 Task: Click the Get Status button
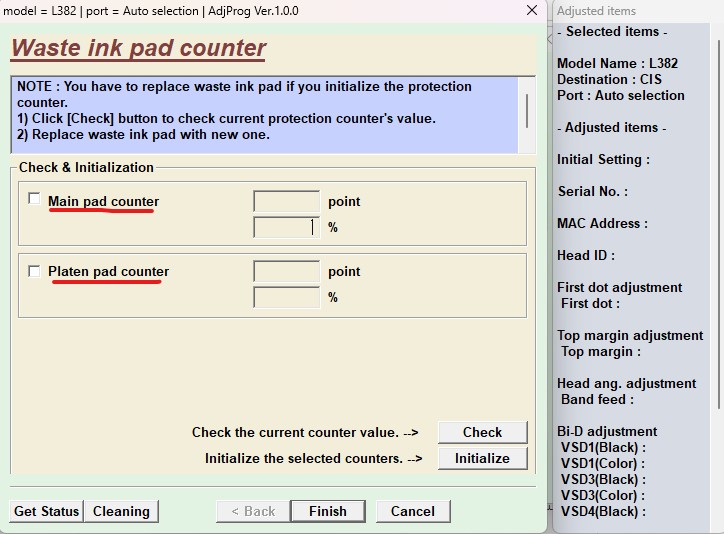click(46, 511)
